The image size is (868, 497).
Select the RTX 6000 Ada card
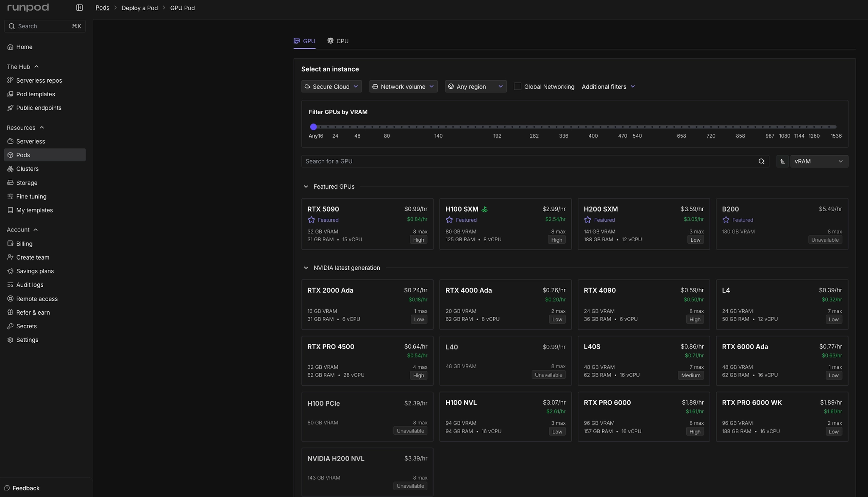[782, 361]
